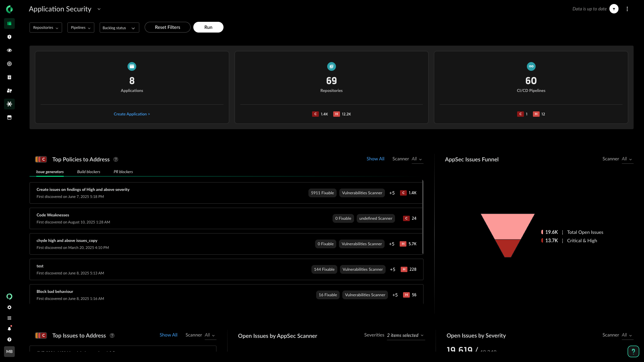Open the clipboard icon in left sidebar
This screenshot has height=362, width=644.
pos(9,77)
